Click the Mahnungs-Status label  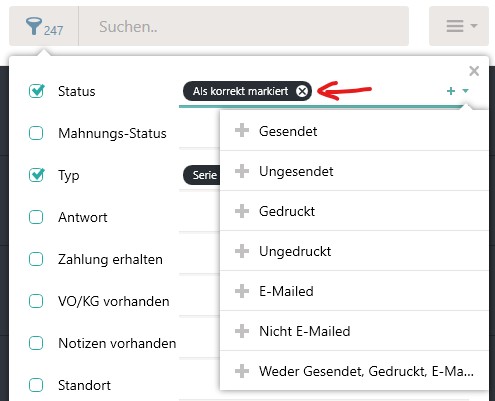[112, 133]
